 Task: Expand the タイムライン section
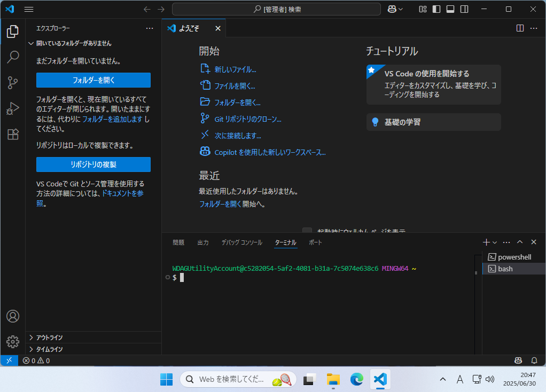[93, 349]
